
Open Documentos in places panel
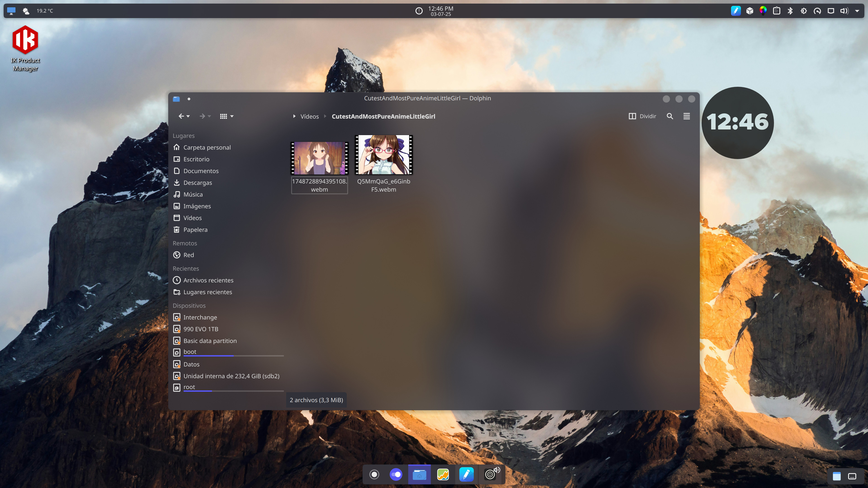[x=228, y=171]
